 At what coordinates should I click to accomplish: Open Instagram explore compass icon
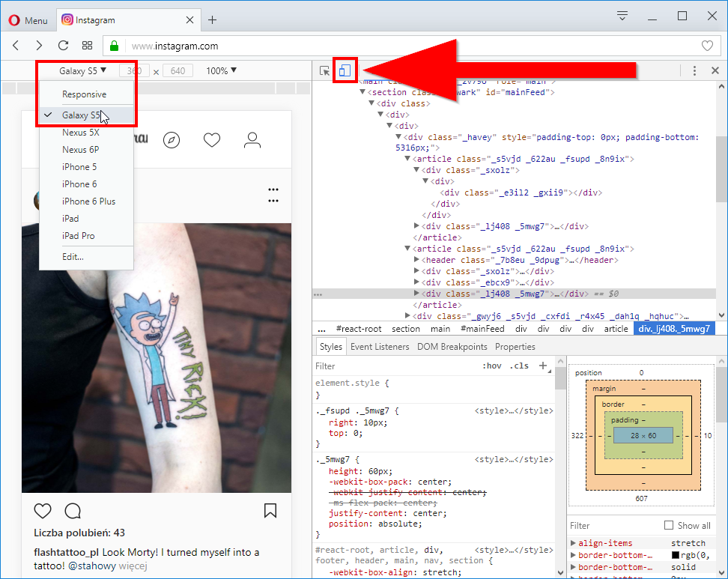172,140
